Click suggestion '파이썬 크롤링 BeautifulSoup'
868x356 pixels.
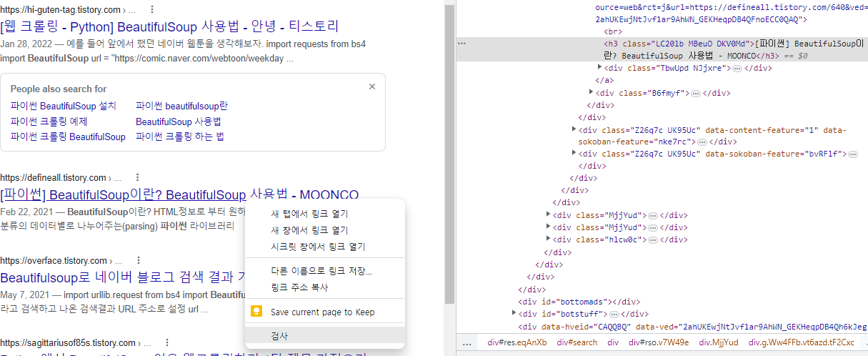tap(68, 137)
